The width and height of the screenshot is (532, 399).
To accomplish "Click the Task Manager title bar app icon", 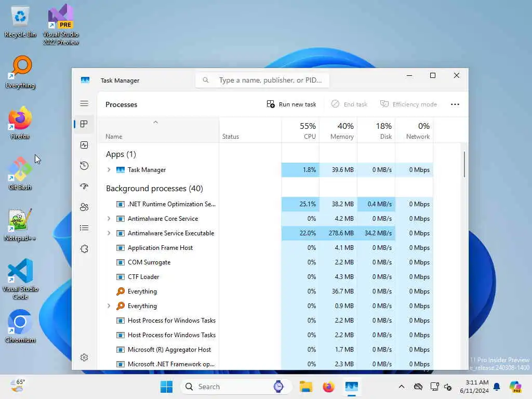I will [x=85, y=81].
